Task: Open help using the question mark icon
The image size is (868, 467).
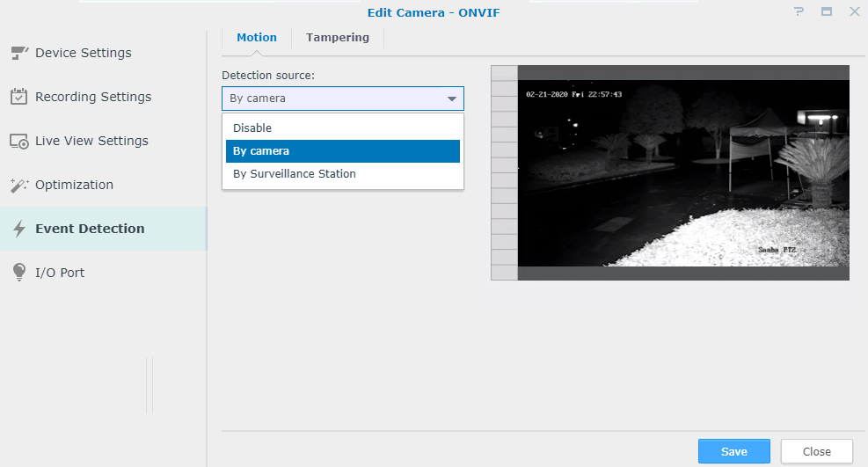Action: [799, 12]
